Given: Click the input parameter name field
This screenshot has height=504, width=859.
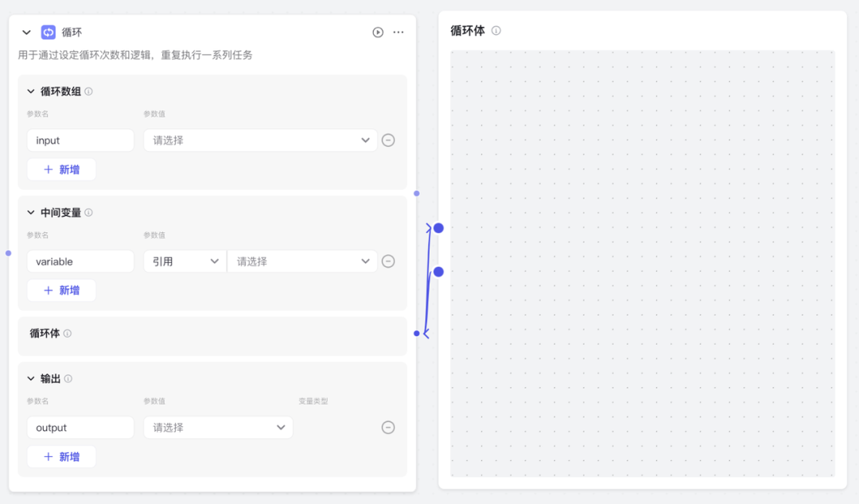Looking at the screenshot, I should click(x=80, y=140).
